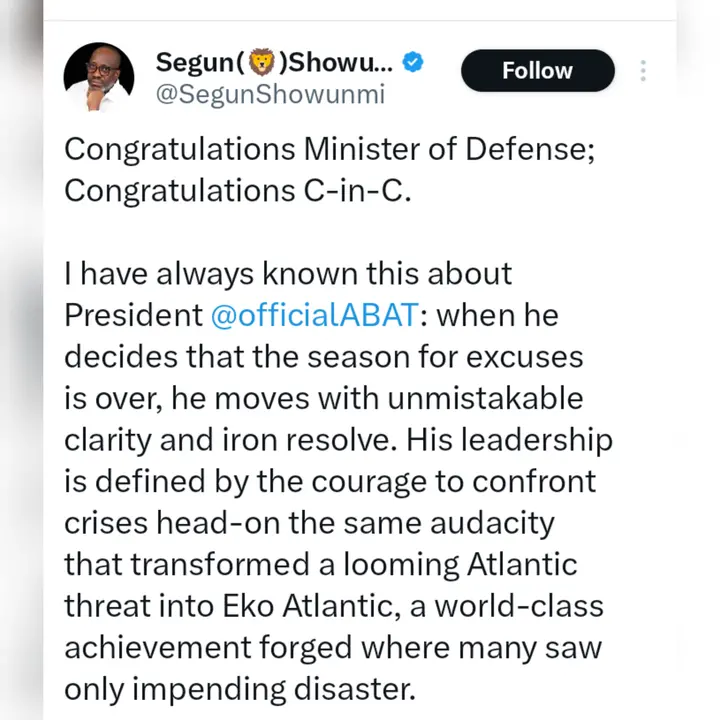Open the @SegunShowunmi handle link
720x720 pixels.
pyautogui.click(x=270, y=95)
